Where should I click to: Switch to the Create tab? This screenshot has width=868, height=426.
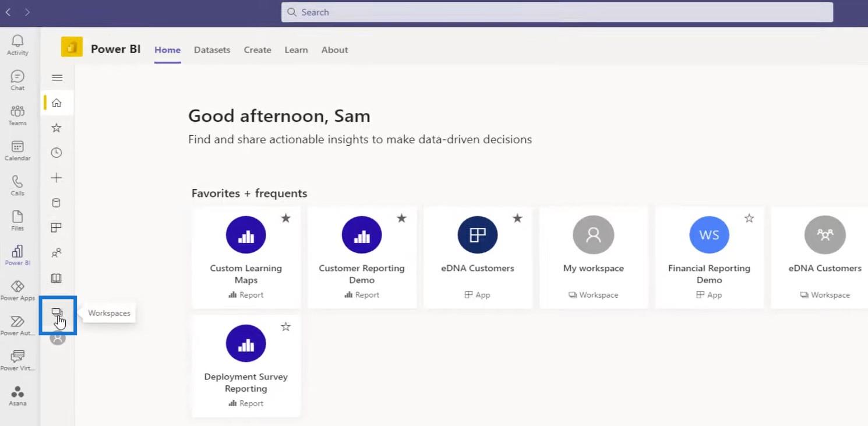[257, 50]
